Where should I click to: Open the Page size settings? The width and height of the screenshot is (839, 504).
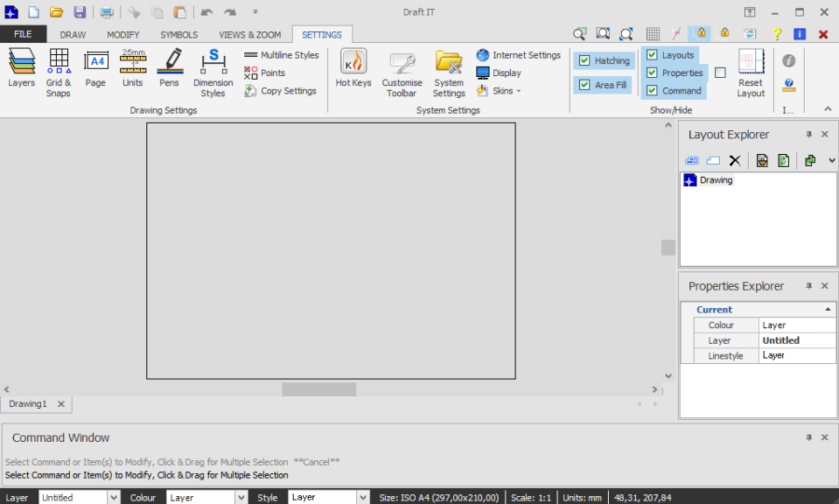tap(95, 68)
